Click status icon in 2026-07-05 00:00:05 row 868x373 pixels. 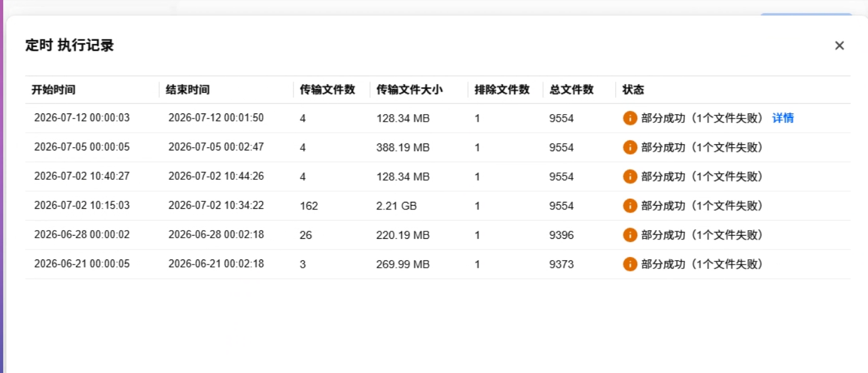point(630,147)
